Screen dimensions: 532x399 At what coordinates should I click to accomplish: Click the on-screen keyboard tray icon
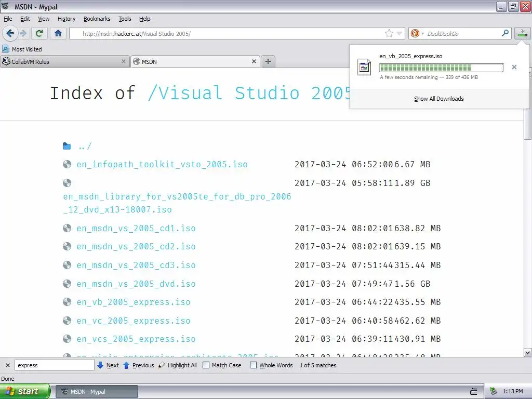474,392
